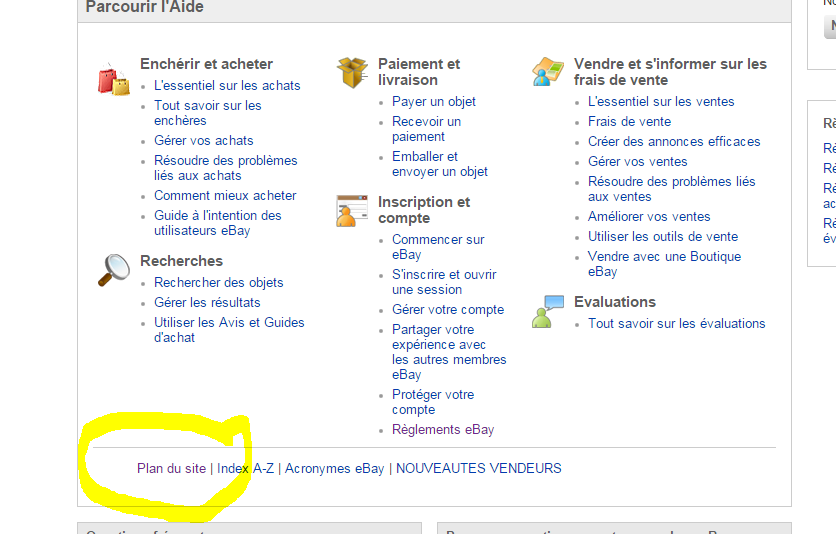Click the magnifying glass icon beside Recherches
The width and height of the screenshot is (836, 534).
tap(113, 270)
